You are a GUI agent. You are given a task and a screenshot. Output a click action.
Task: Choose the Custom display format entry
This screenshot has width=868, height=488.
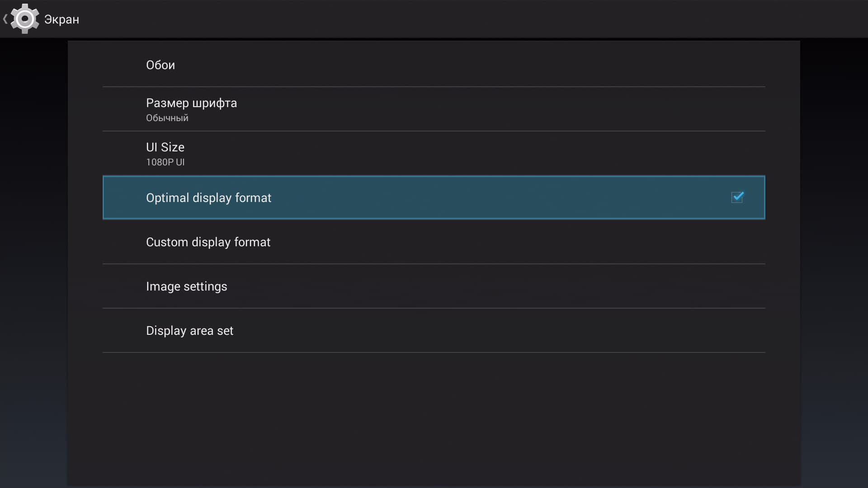click(x=433, y=242)
